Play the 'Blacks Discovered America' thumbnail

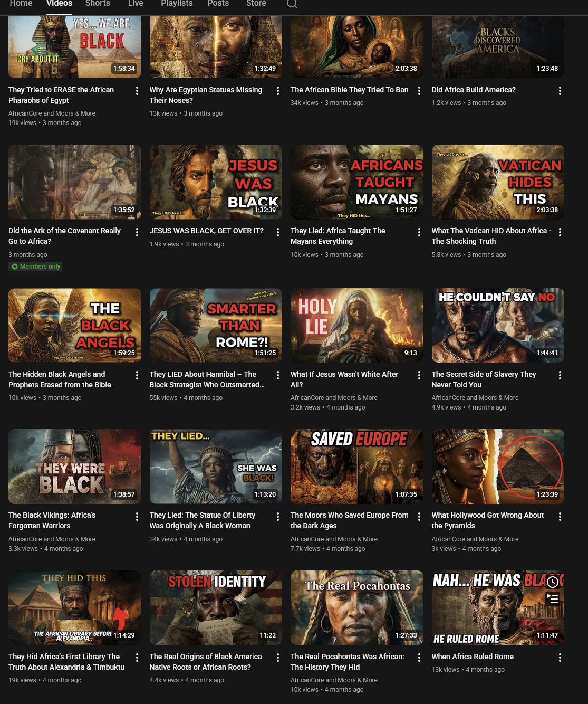498,47
